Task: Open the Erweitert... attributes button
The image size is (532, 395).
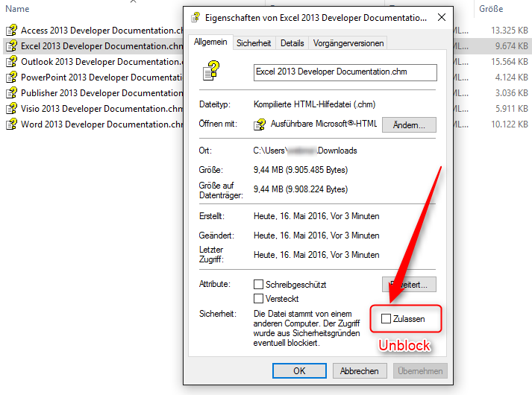Action: [x=409, y=285]
